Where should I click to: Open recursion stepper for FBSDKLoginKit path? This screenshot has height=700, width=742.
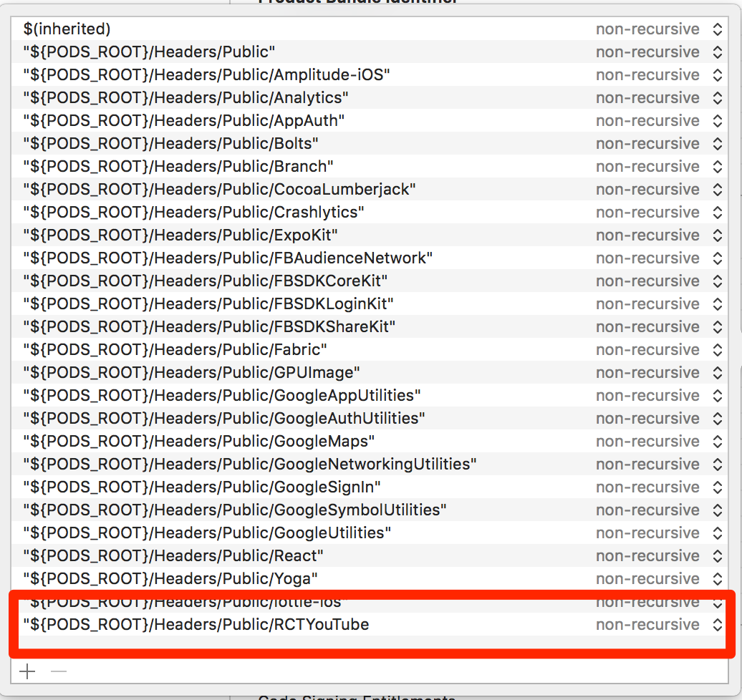click(x=718, y=303)
